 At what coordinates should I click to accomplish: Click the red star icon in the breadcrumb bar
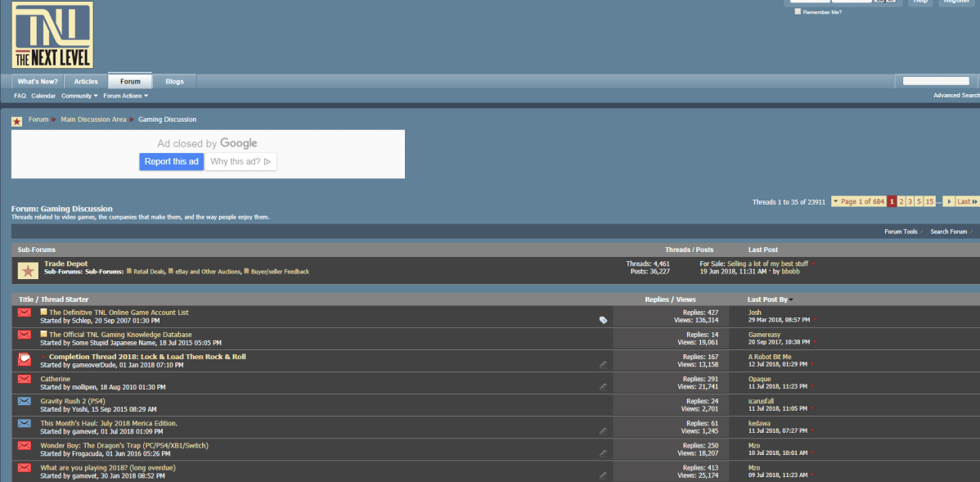click(16, 119)
